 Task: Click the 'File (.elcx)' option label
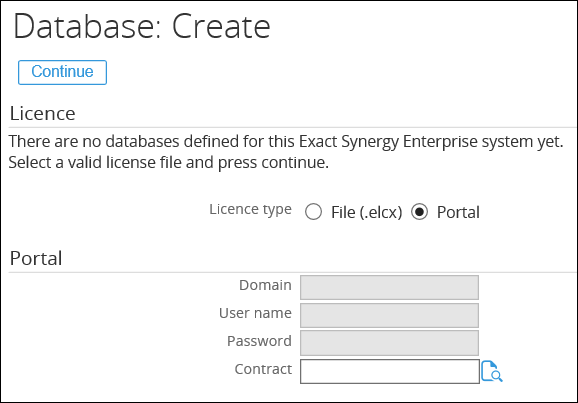pos(366,212)
